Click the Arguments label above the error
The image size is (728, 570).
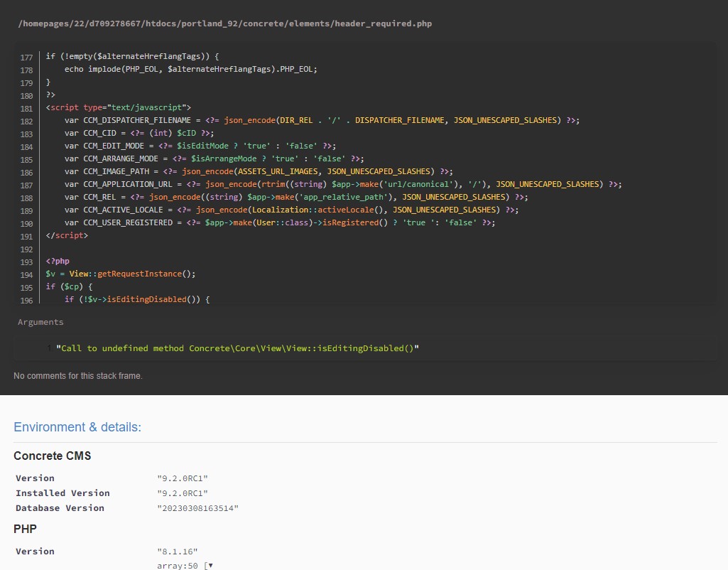(40, 322)
